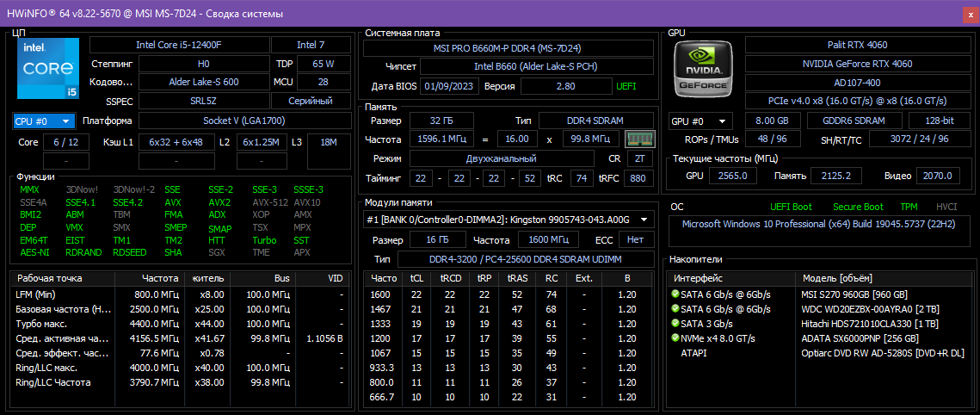Click the Intel Core i5 logo
This screenshot has width=980, height=415.
tap(48, 68)
